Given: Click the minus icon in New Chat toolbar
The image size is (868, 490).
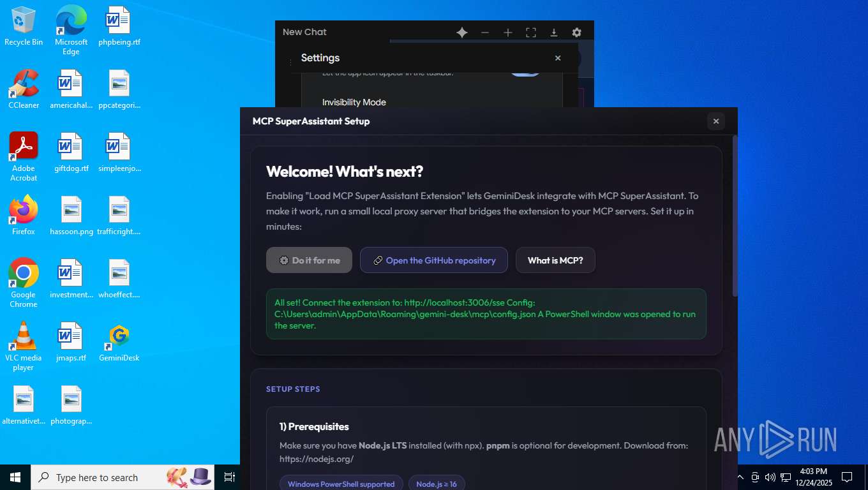Looking at the screenshot, I should [x=485, y=33].
